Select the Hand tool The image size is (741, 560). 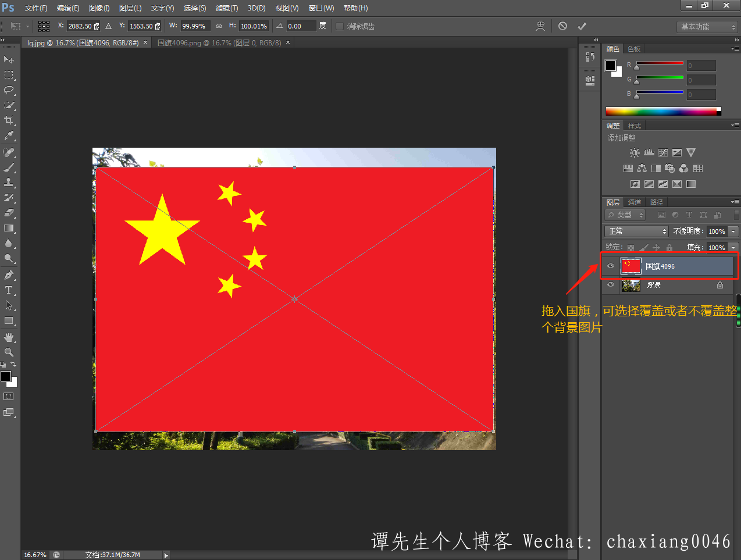(x=9, y=337)
